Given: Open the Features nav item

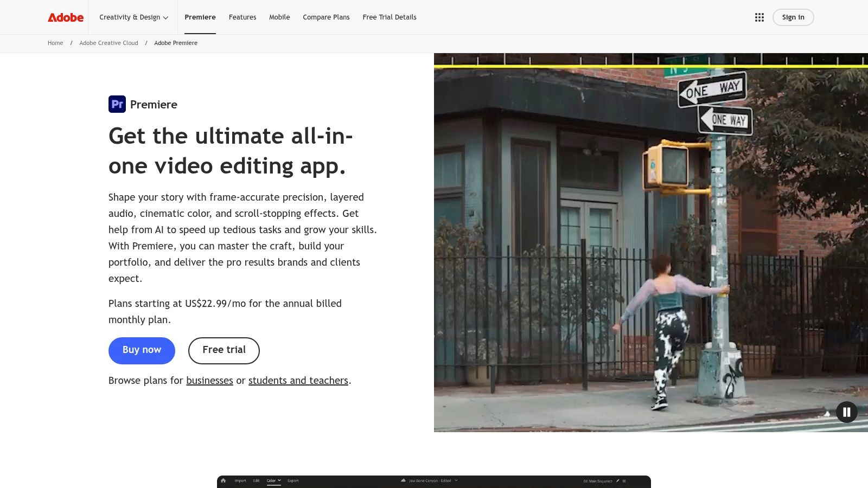Looking at the screenshot, I should [x=242, y=17].
